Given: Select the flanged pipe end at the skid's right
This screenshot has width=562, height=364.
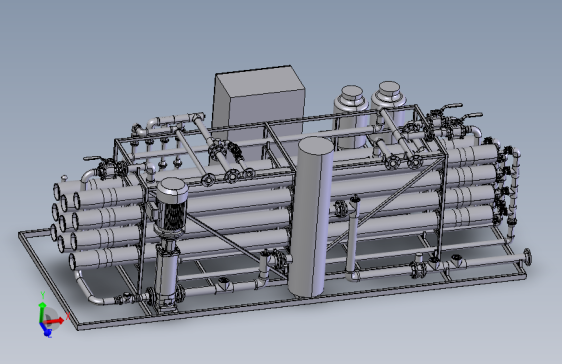Looking at the screenshot, I should [x=527, y=257].
